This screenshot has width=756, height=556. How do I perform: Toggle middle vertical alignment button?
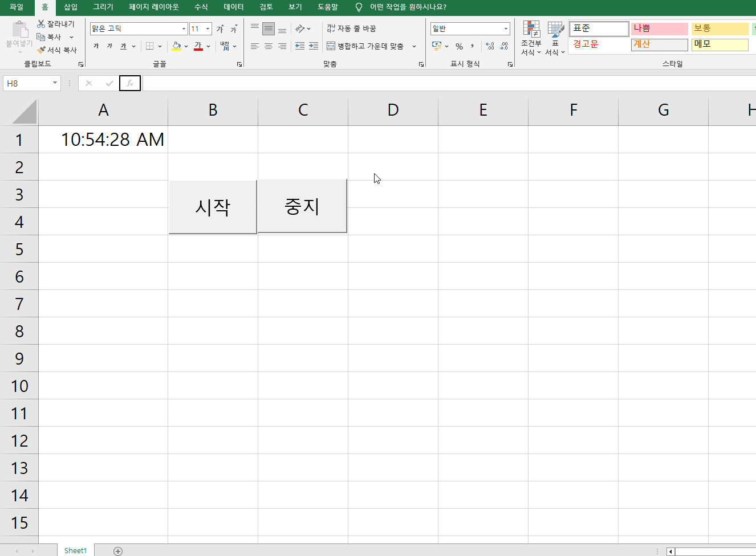click(269, 28)
